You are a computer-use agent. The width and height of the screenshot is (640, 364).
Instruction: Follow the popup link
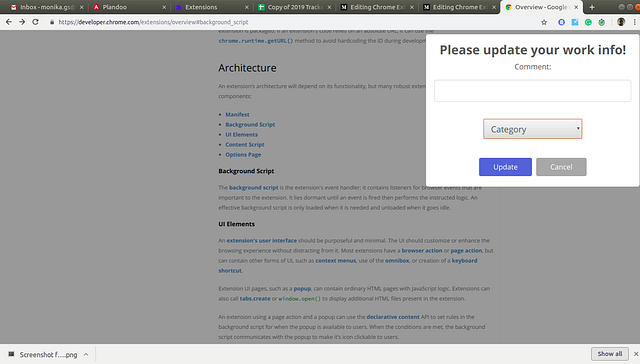[302, 289]
